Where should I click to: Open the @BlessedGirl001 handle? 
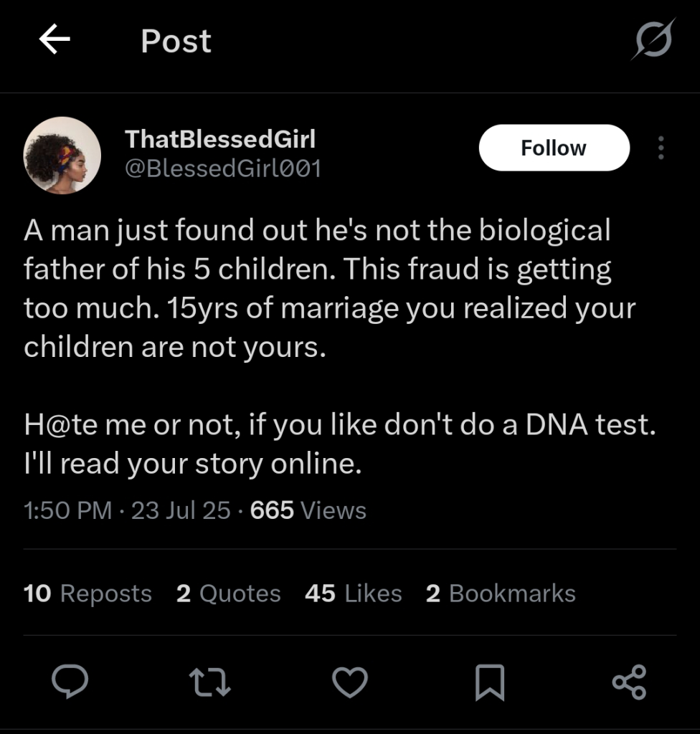tap(223, 169)
